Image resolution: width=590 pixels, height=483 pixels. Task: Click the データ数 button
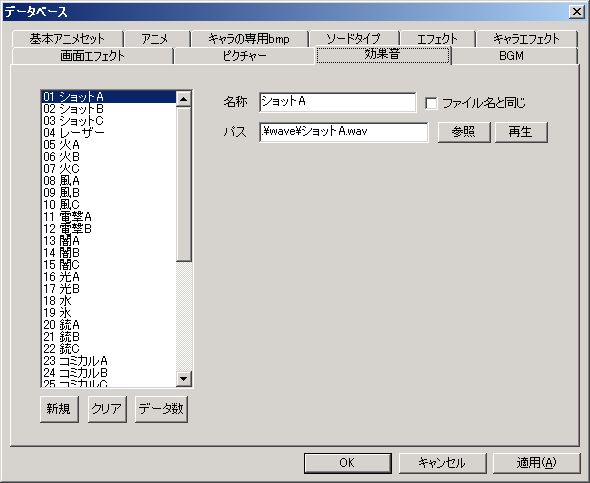coord(161,409)
